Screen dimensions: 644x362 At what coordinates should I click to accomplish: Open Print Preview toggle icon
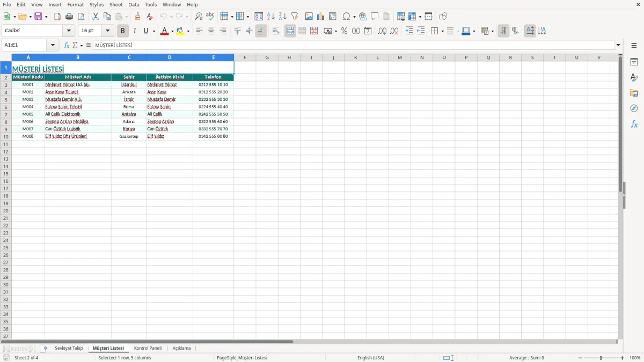(81, 17)
